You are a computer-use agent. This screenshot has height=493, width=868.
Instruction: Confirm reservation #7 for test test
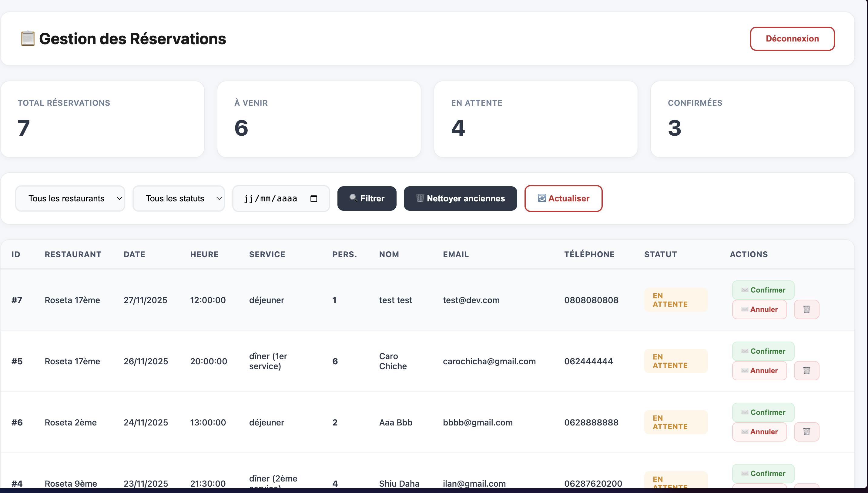tap(763, 290)
